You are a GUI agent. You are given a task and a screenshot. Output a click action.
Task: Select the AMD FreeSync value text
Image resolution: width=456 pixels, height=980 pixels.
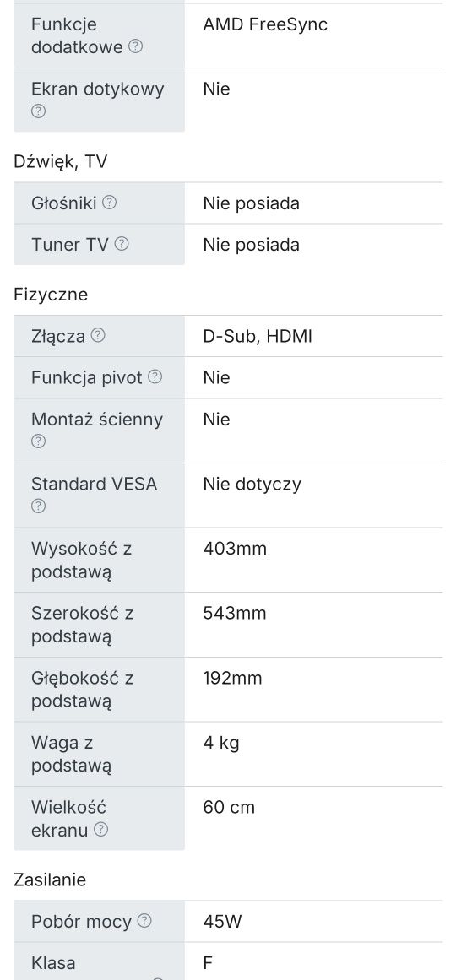click(265, 24)
